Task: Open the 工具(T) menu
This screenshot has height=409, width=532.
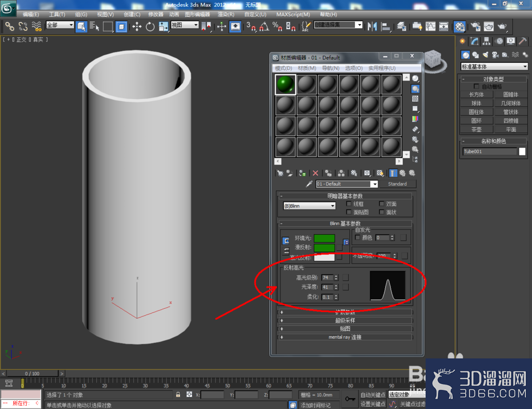Action: click(57, 14)
